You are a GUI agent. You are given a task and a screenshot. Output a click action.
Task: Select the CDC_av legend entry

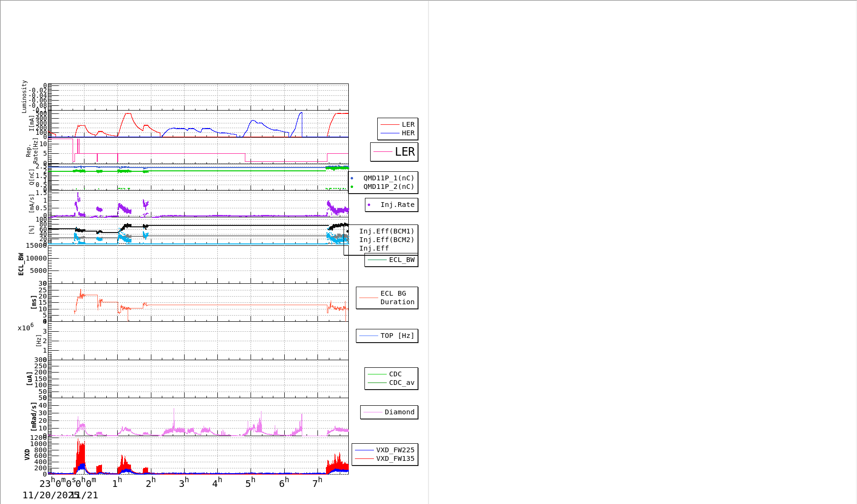[401, 383]
